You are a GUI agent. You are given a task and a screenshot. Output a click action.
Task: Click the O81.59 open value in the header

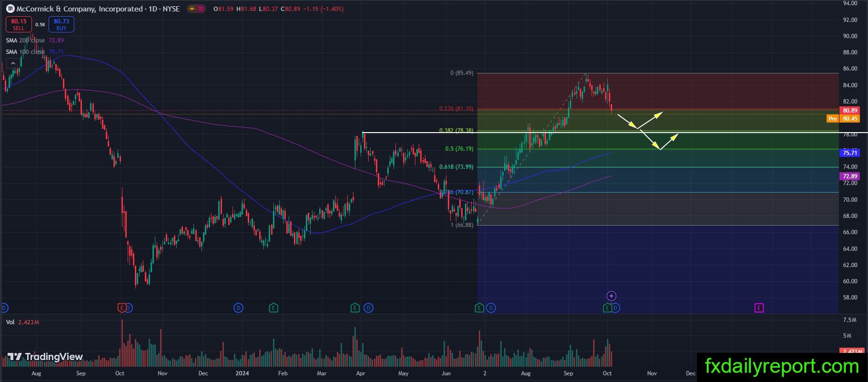(223, 9)
